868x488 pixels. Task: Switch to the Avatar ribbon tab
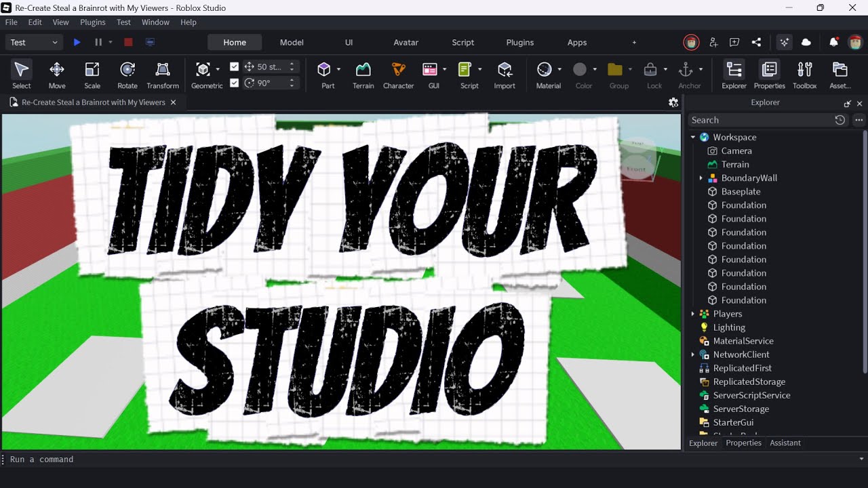[406, 42]
